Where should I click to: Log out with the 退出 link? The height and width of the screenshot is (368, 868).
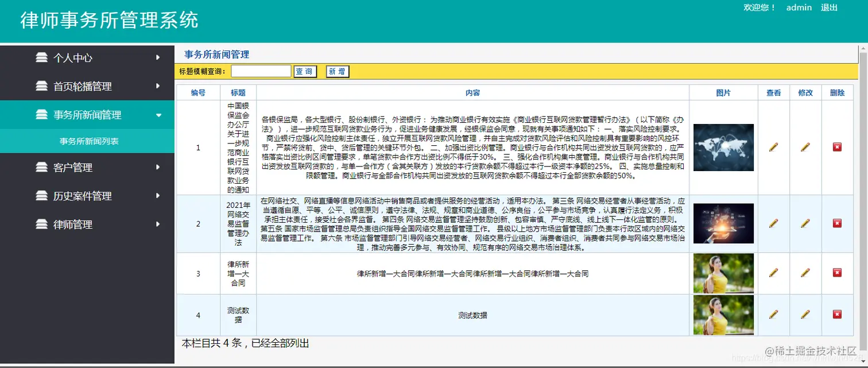pos(829,7)
